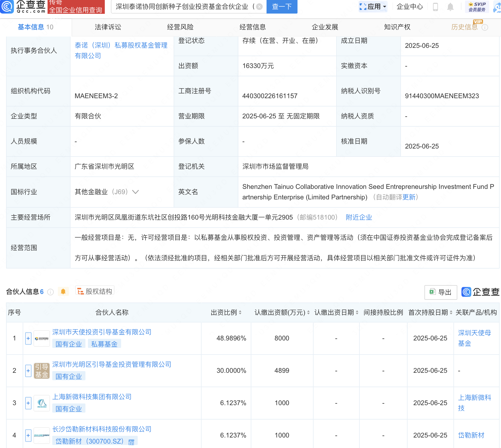Viewport: 501px width, 448px height.
Task: Expand row 2 partner 光明区引导基金
Action: (x=28, y=371)
